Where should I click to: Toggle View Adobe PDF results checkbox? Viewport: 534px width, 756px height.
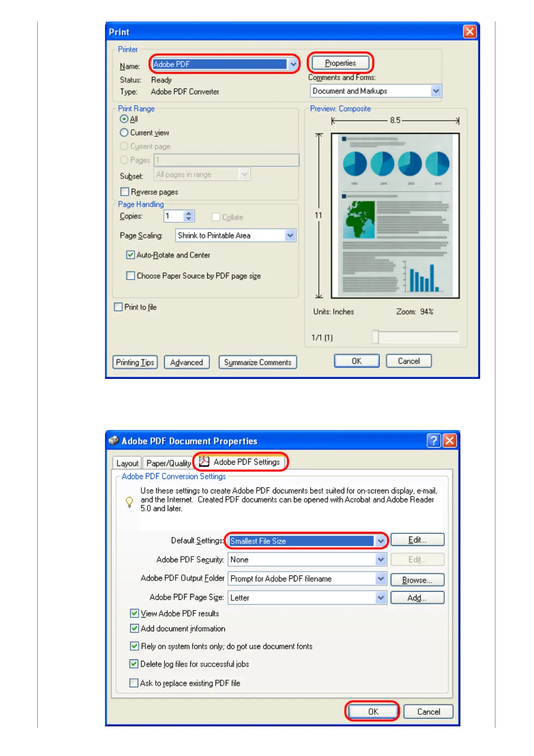point(134,613)
